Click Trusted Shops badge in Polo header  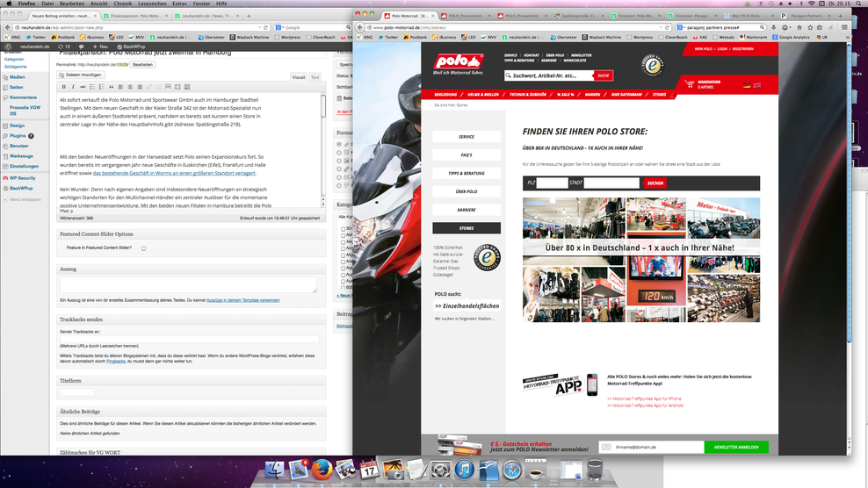(652, 65)
